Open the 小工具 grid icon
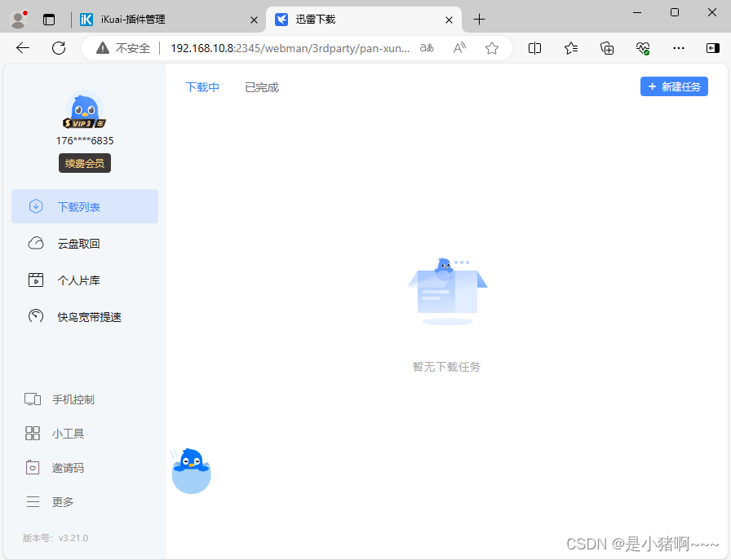 (x=33, y=434)
